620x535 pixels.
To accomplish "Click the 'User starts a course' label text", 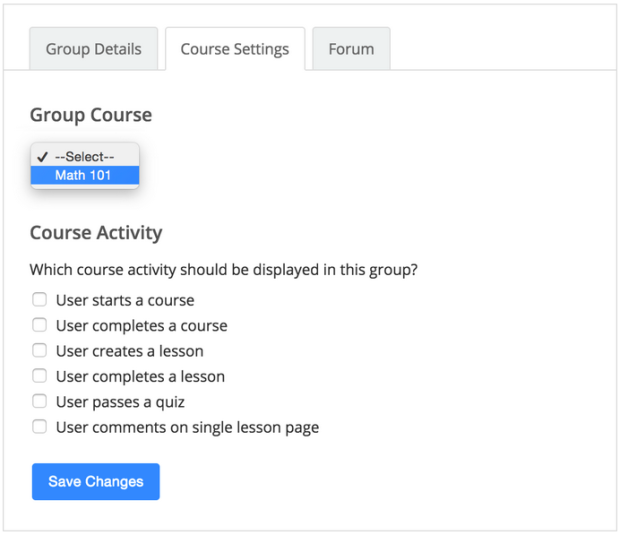I will point(125,301).
